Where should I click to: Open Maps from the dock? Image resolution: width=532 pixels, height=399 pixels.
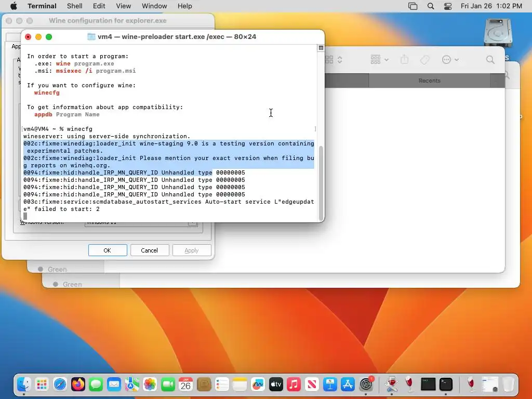[x=132, y=384]
